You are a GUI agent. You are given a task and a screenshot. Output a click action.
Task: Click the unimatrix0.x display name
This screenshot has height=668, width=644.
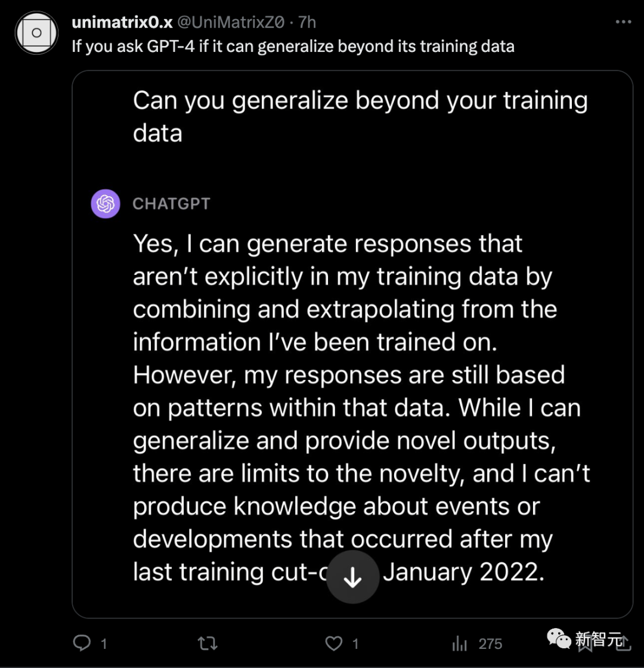[122, 23]
